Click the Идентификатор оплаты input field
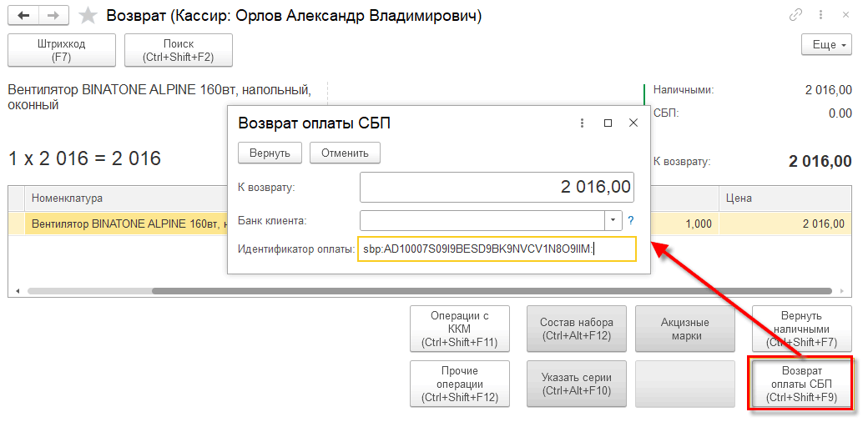The height and width of the screenshot is (422, 868). (x=497, y=249)
